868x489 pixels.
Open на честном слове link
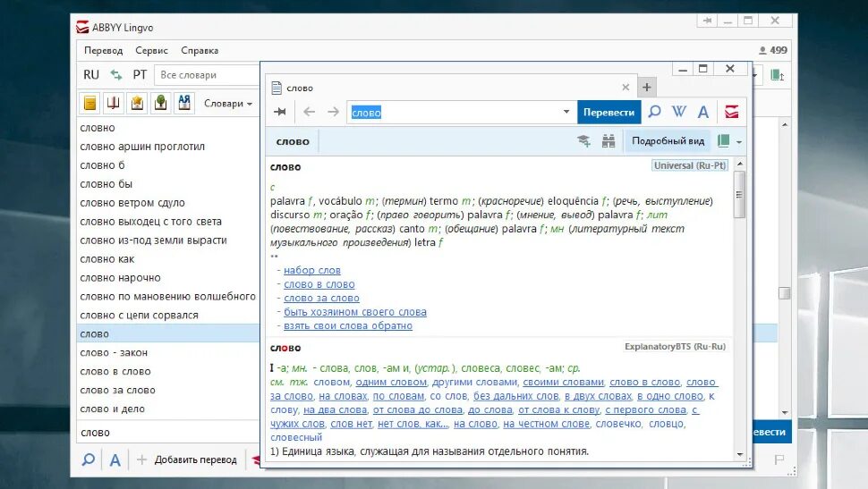(x=547, y=424)
